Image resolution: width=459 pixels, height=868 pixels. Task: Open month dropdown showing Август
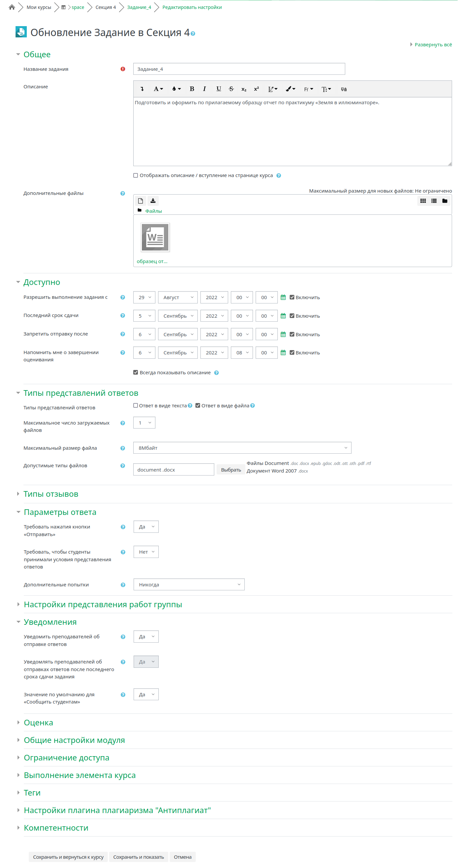tap(178, 297)
